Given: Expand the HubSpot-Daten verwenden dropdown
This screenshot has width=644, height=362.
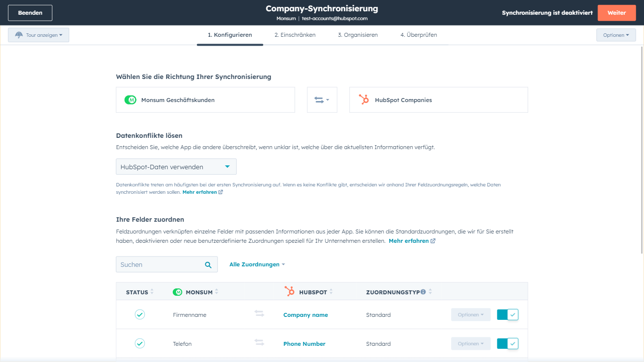Looking at the screenshot, I should (x=176, y=167).
